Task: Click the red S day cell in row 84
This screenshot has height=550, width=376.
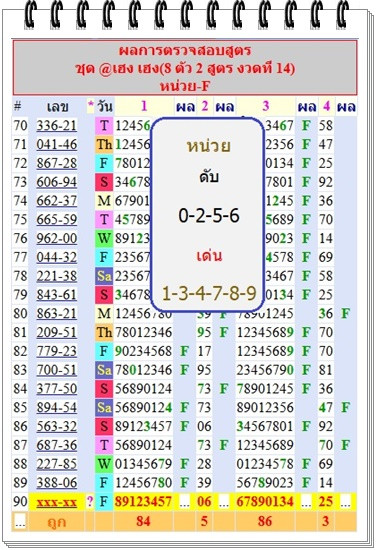Action: pos(104,389)
